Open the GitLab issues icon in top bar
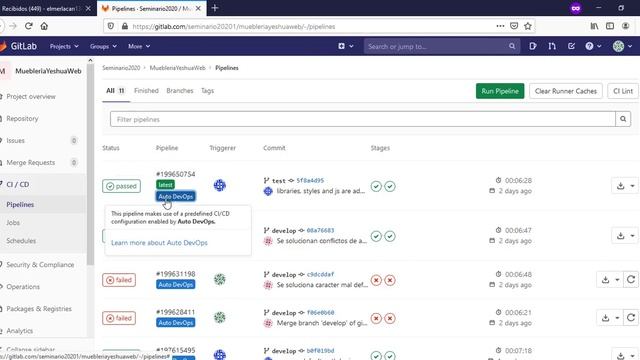640x360 pixels. [533, 46]
